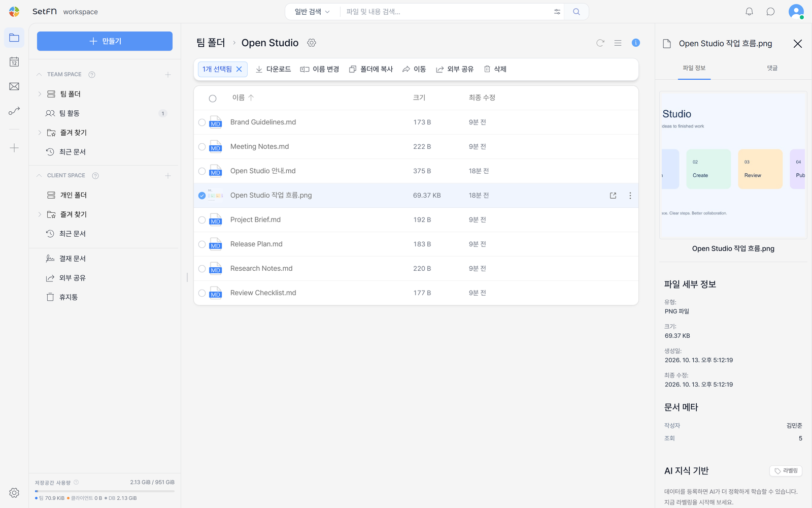Screen dimensions: 812x508
Task: Click 이름 변경 in selection toolbar
Action: tap(319, 69)
